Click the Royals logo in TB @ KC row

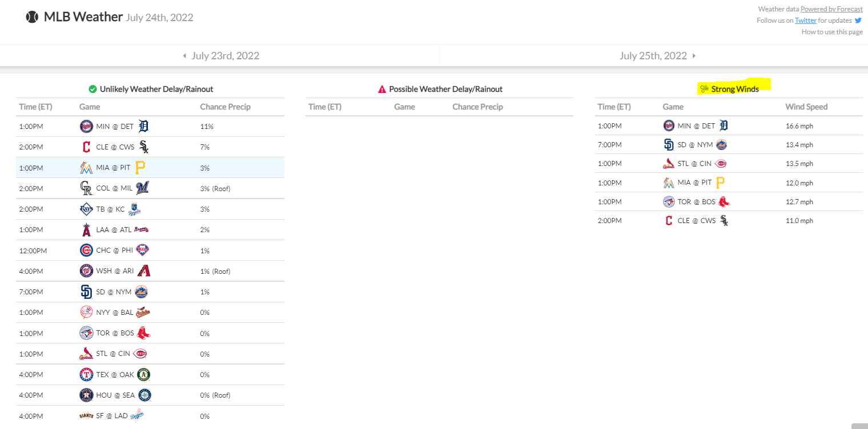[134, 209]
